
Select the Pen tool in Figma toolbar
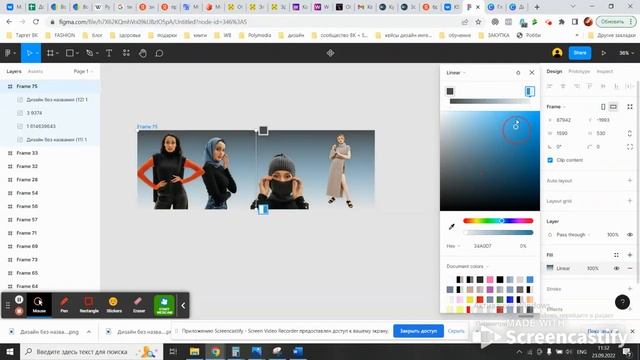[89, 53]
